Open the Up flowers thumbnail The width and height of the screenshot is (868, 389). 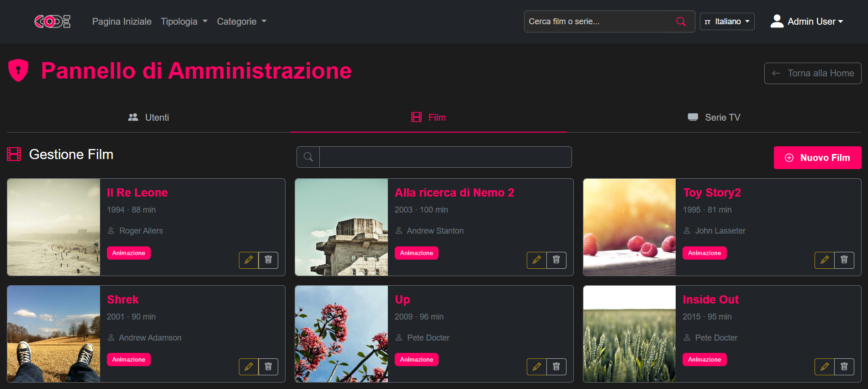pyautogui.click(x=342, y=334)
